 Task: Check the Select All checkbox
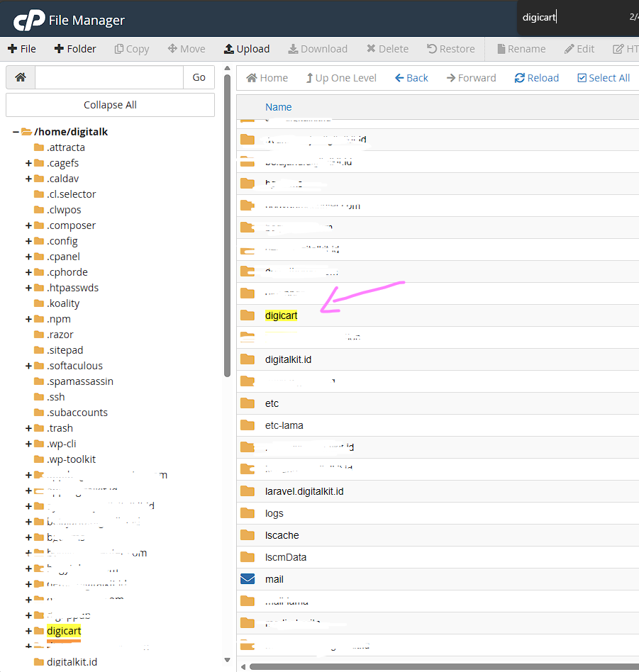click(x=582, y=78)
